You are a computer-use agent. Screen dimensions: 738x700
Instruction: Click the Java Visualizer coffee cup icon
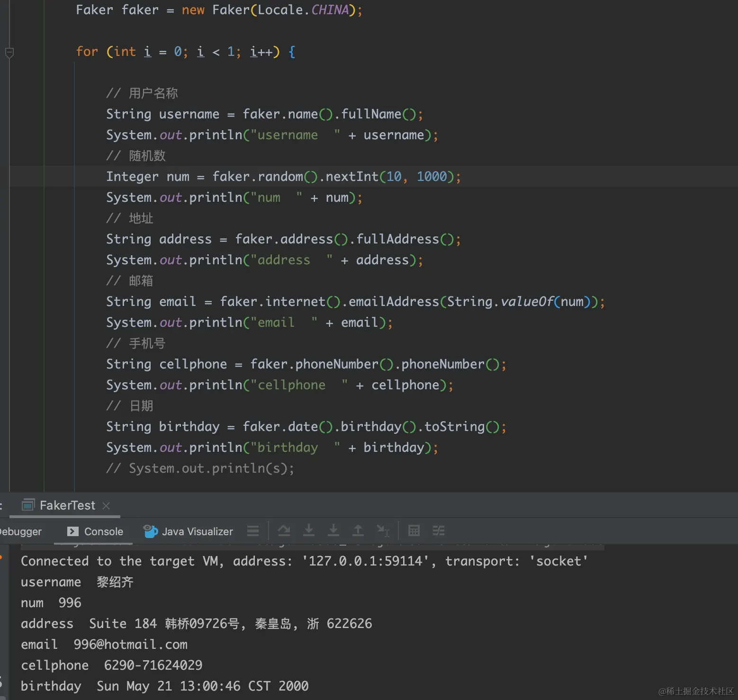(x=151, y=531)
